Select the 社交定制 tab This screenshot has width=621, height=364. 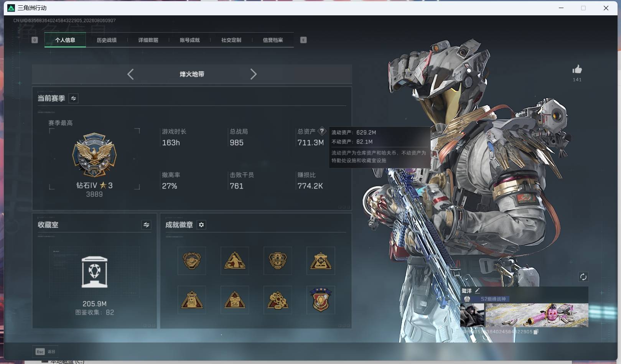click(x=231, y=40)
